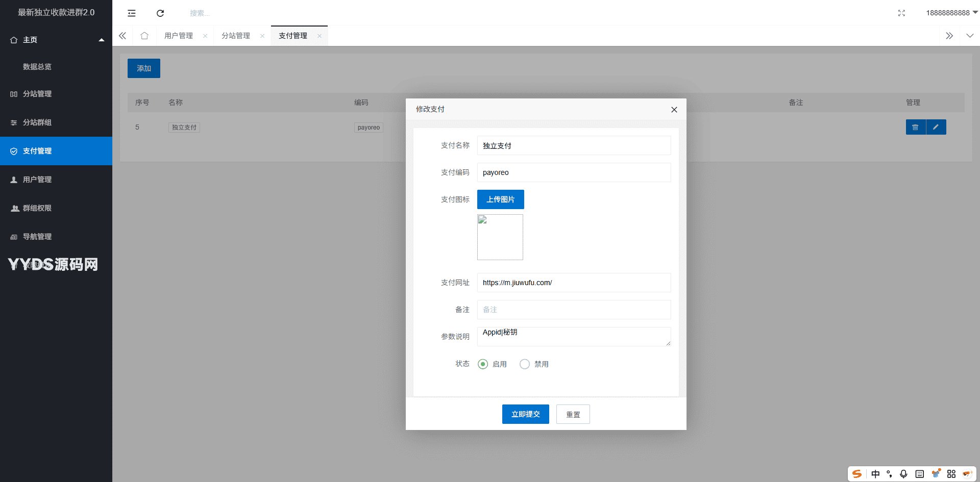Click the 管理 column header

tap(913, 103)
